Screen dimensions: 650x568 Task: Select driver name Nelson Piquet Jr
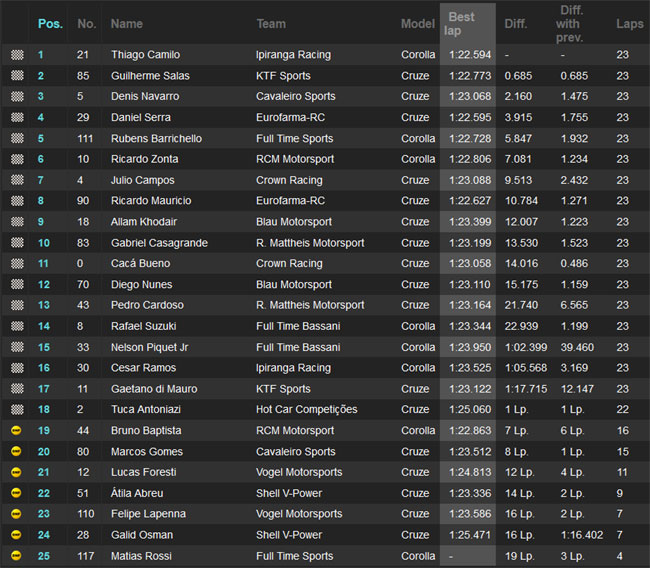point(149,347)
